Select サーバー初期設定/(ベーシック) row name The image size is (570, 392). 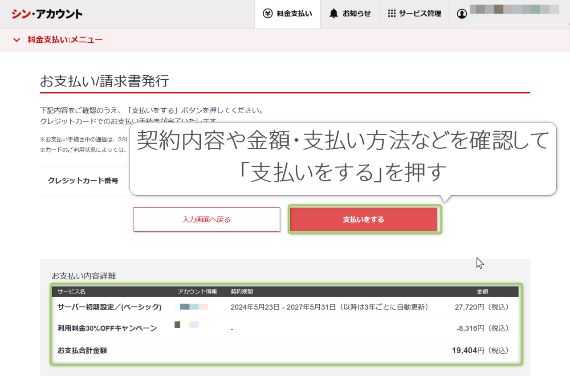click(110, 307)
